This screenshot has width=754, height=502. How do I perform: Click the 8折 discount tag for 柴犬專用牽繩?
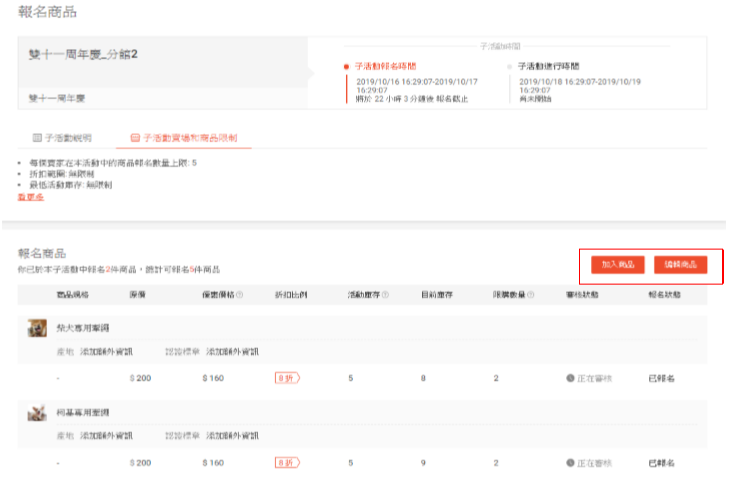(x=287, y=378)
